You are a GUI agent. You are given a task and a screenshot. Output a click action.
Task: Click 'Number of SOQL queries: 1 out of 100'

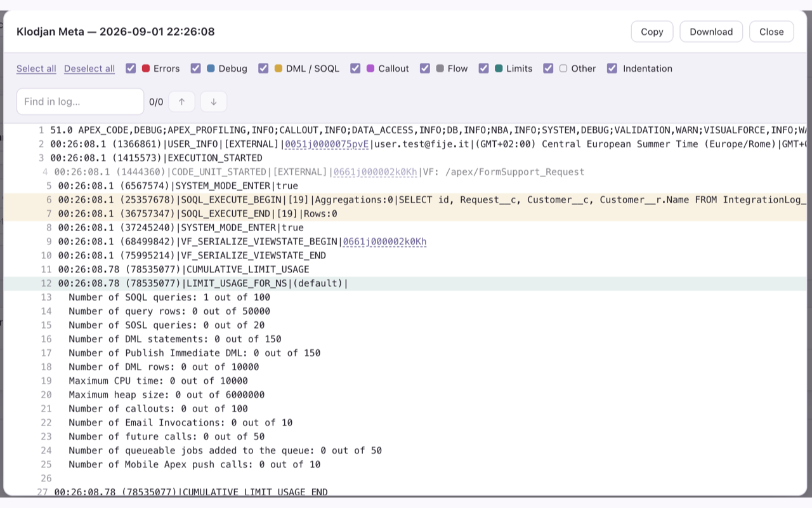169,298
